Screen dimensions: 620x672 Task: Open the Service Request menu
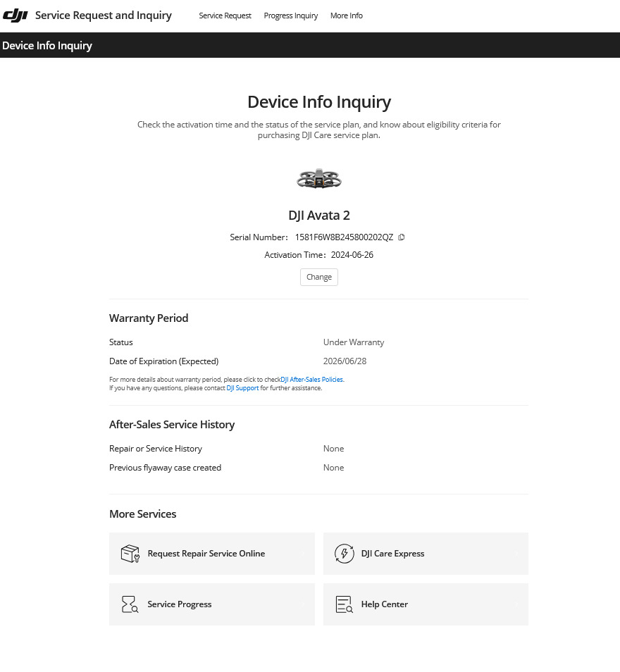pyautogui.click(x=225, y=15)
